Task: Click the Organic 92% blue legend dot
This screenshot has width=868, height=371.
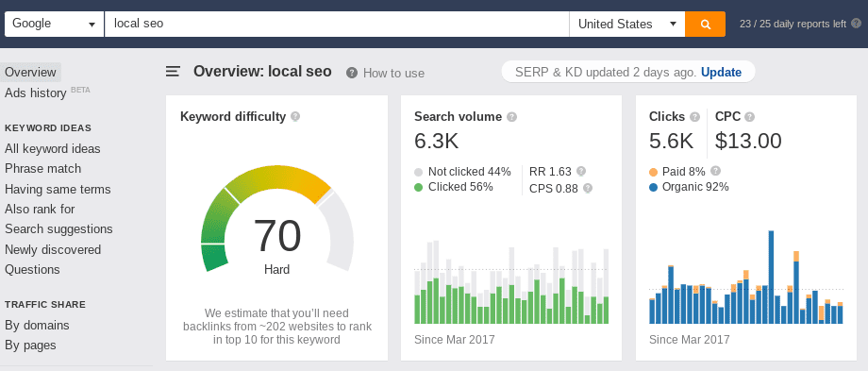Action: click(x=653, y=187)
